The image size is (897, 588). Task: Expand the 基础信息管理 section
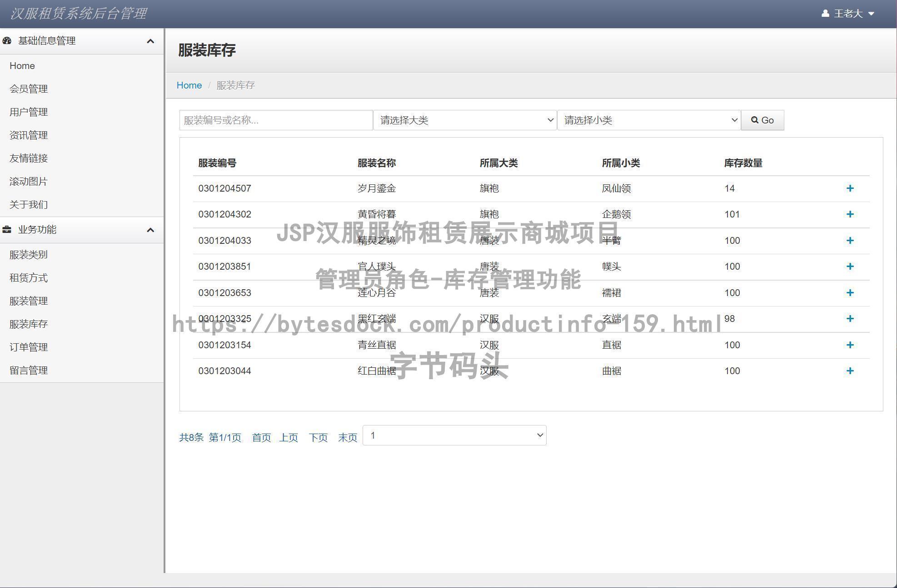[79, 40]
